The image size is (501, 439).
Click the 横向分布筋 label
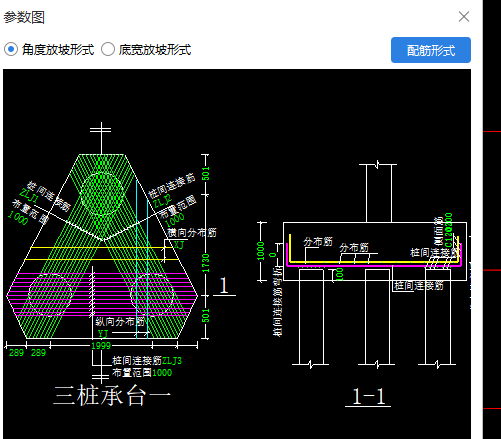pyautogui.click(x=192, y=233)
